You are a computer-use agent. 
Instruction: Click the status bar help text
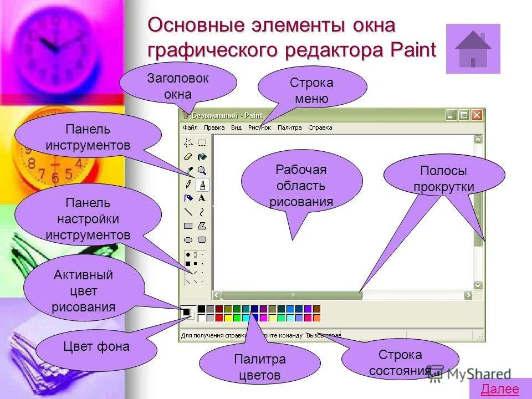(260, 335)
